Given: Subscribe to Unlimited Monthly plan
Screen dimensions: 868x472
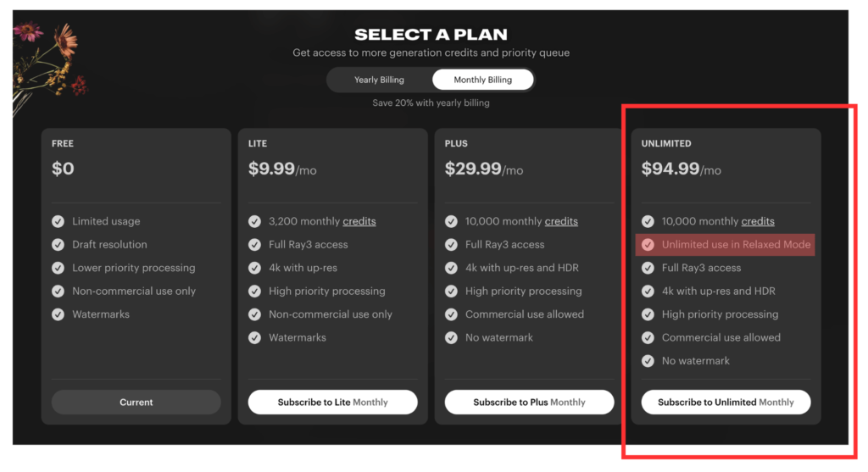Looking at the screenshot, I should (x=726, y=403).
